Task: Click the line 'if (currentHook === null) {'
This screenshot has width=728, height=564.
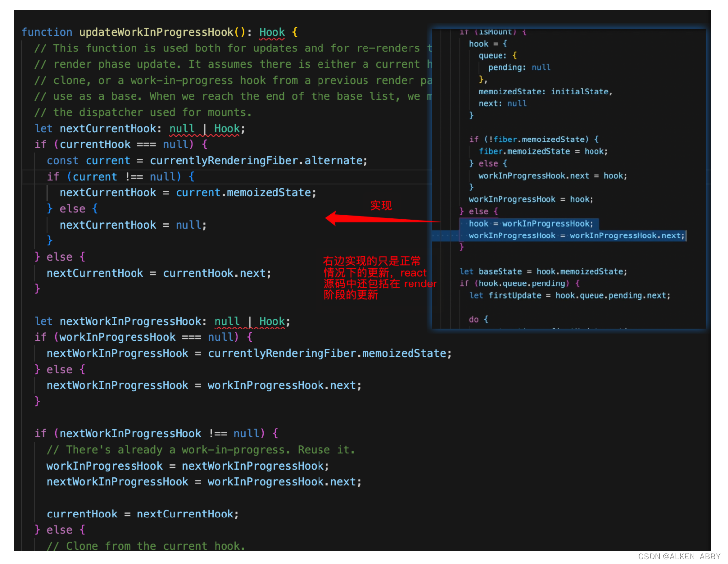Action: click(x=121, y=145)
